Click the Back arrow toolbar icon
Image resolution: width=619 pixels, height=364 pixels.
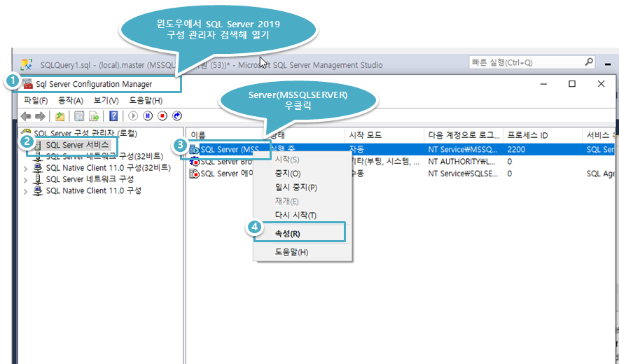26,116
